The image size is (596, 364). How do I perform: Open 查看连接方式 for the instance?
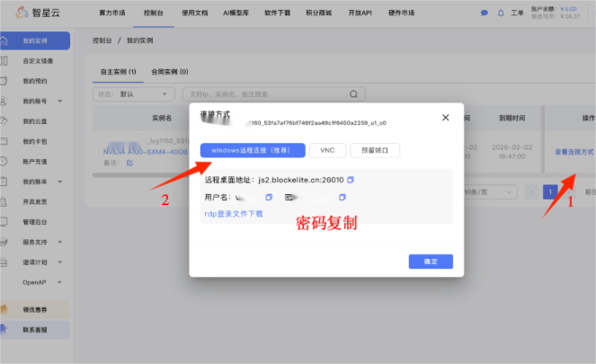[x=574, y=152]
